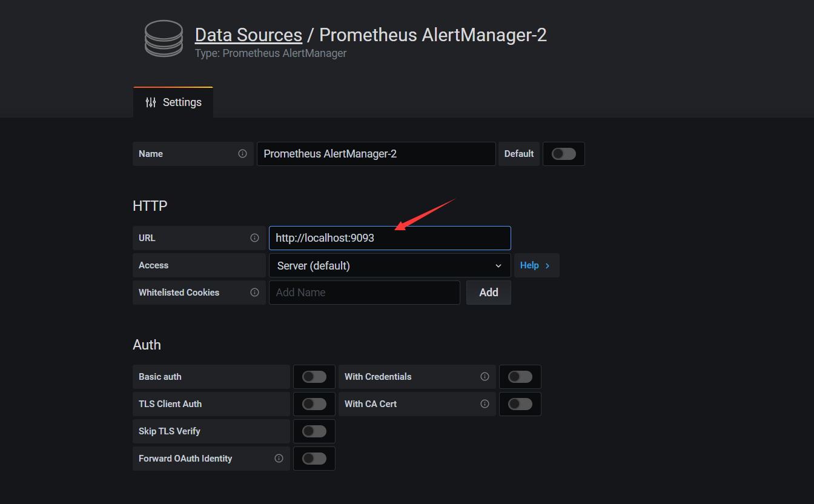
Task: Click the Add button for whitelisted cookies
Action: [x=488, y=293]
